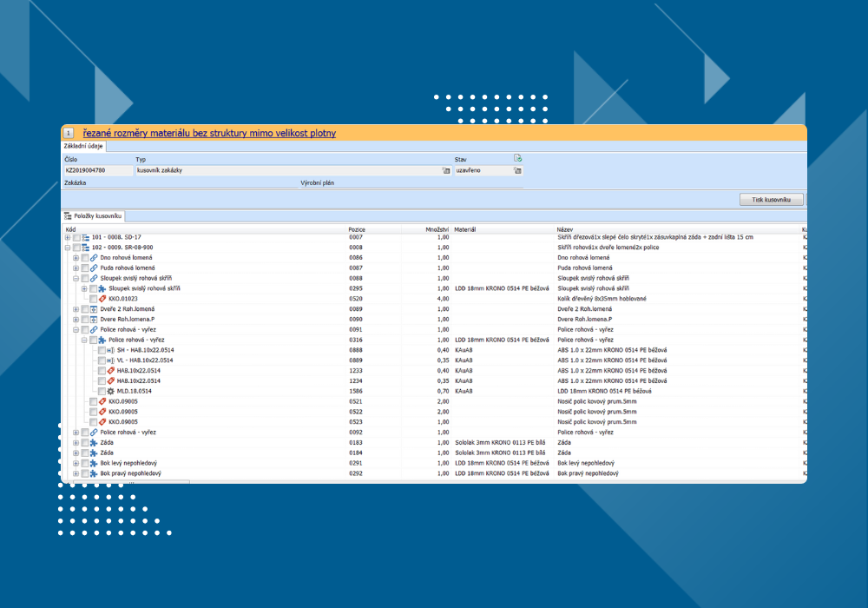Click red tag icon on KKO.09005 row 0523
The image size is (868, 608).
coord(102,422)
